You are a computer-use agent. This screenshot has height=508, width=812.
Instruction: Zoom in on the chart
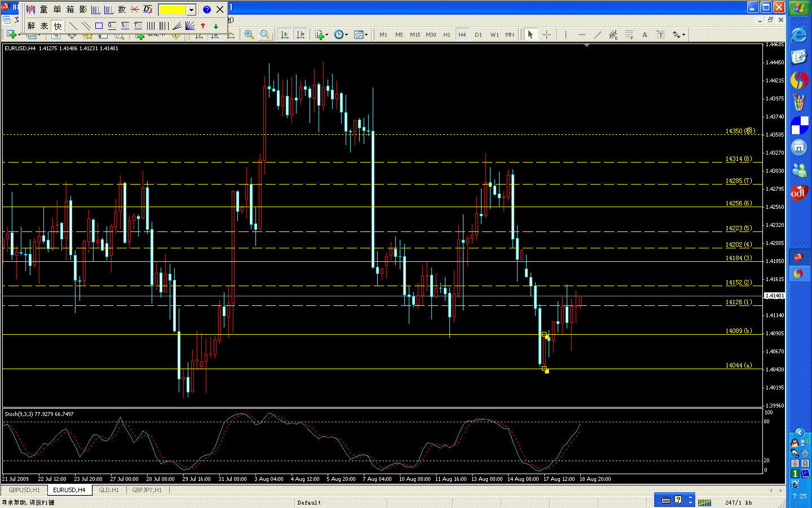pos(249,35)
